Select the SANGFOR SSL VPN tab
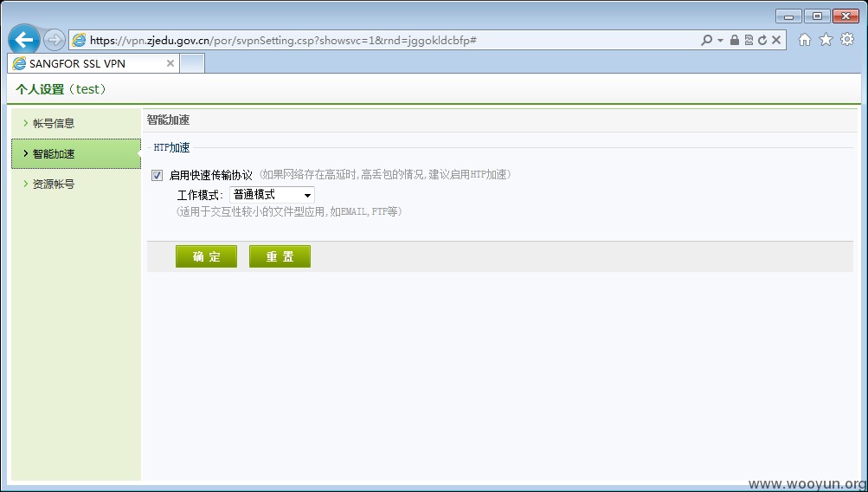This screenshot has height=492, width=868. pyautogui.click(x=93, y=64)
